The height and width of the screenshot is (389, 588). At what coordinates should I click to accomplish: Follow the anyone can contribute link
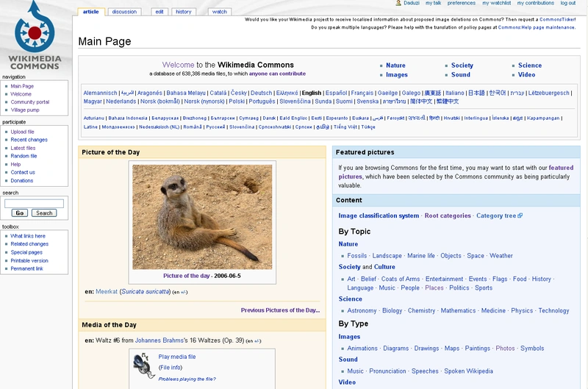pos(277,74)
